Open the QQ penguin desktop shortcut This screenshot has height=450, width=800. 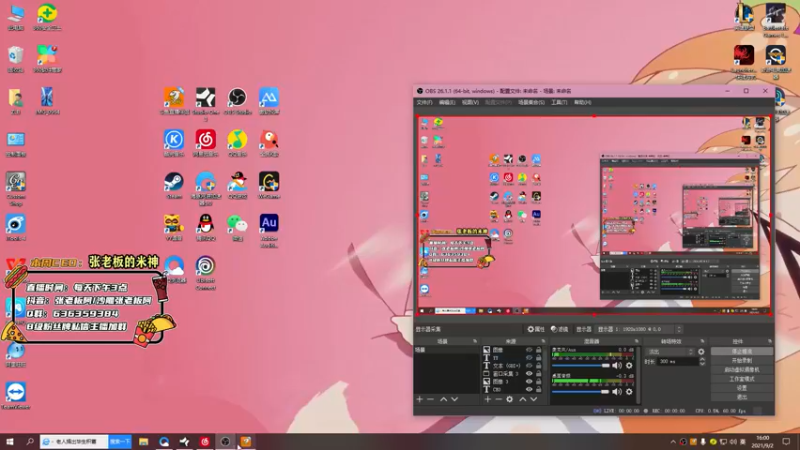coord(205,228)
